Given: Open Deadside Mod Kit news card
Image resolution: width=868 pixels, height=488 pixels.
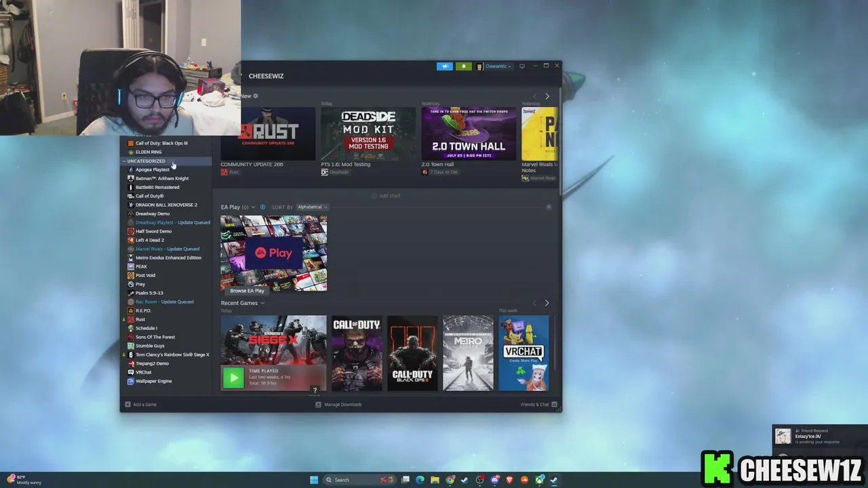Looking at the screenshot, I should tap(368, 134).
